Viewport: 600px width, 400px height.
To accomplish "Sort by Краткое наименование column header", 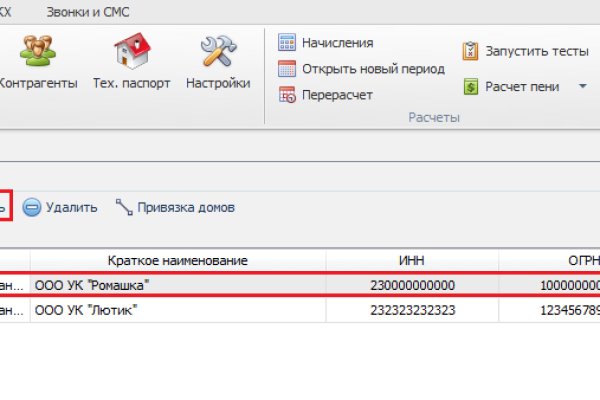I will (178, 261).
